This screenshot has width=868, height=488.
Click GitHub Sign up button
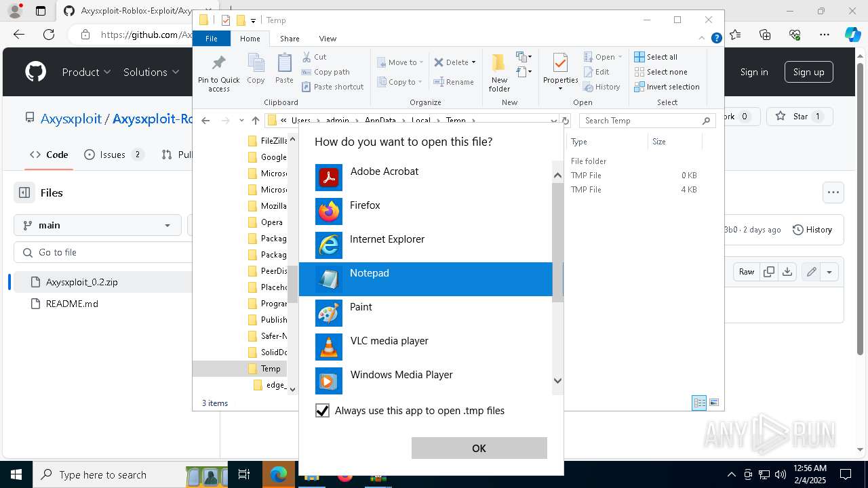pos(808,72)
